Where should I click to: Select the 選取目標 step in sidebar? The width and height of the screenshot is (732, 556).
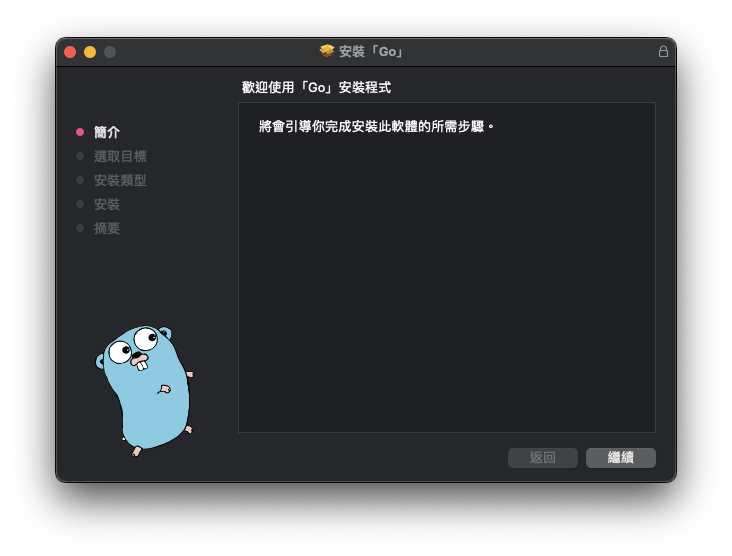[120, 156]
